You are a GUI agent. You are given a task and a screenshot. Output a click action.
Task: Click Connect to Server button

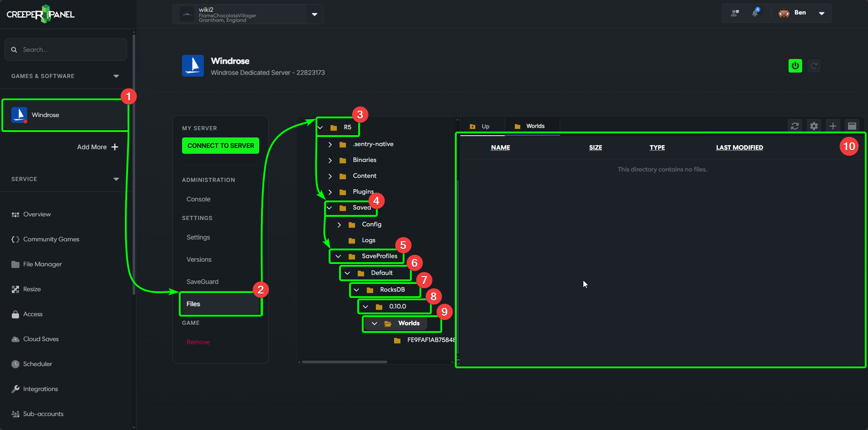[221, 146]
